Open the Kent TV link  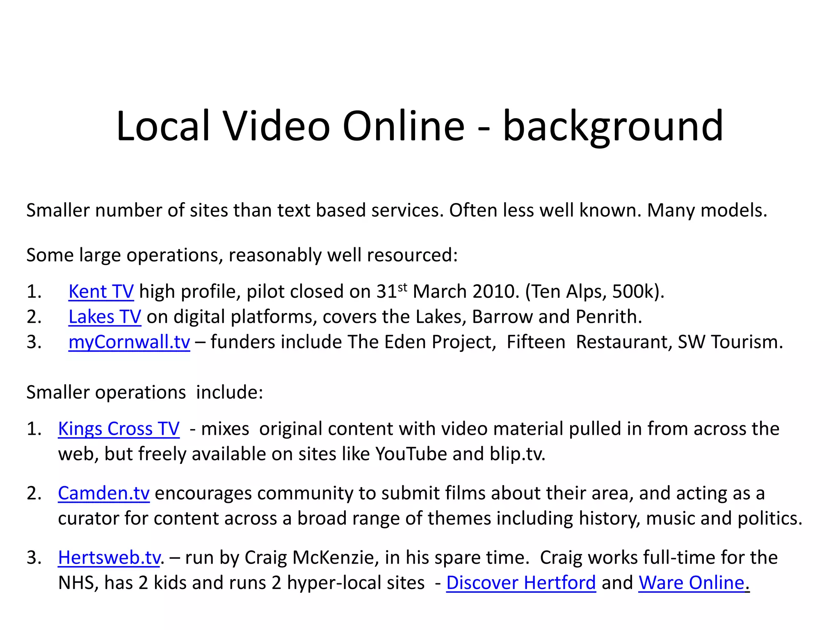point(101,292)
